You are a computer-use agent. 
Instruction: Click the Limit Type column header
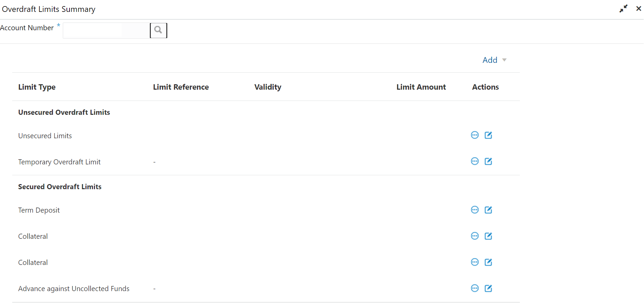37,87
